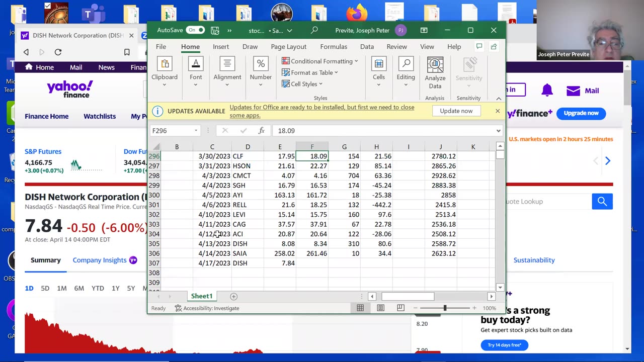644x362 pixels.
Task: Open the File menu in Excel
Action: pos(161,47)
